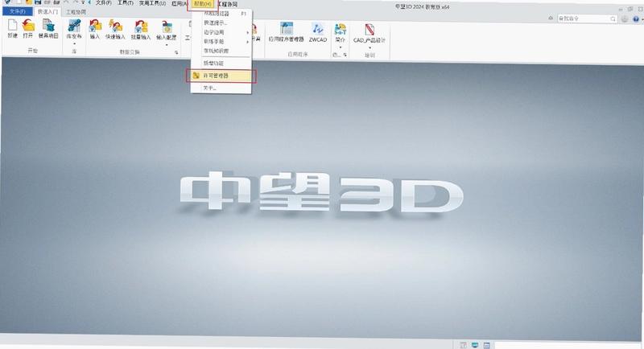Choose 在线知识库 in Help menu

click(221, 51)
